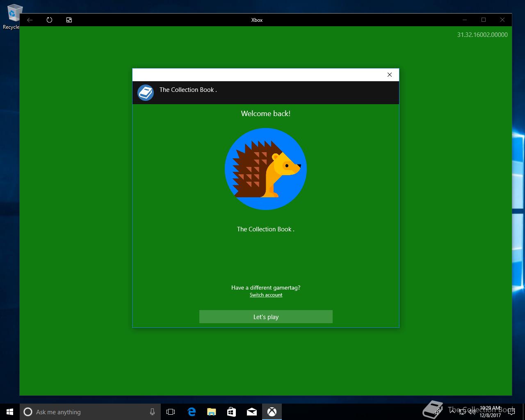Click the gamertag text below the avatar
This screenshot has height=420, width=525.
click(x=266, y=229)
